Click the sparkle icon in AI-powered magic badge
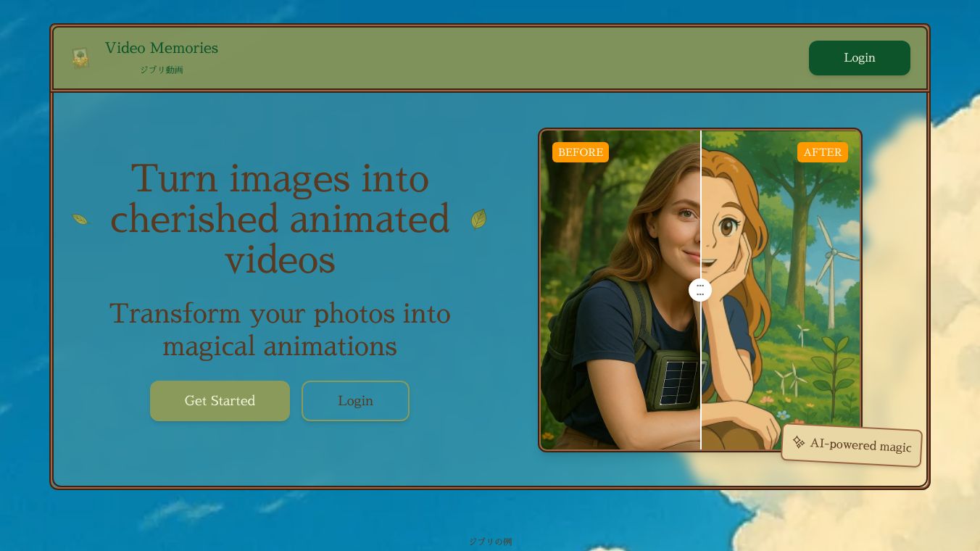The width and height of the screenshot is (980, 551). click(x=799, y=442)
